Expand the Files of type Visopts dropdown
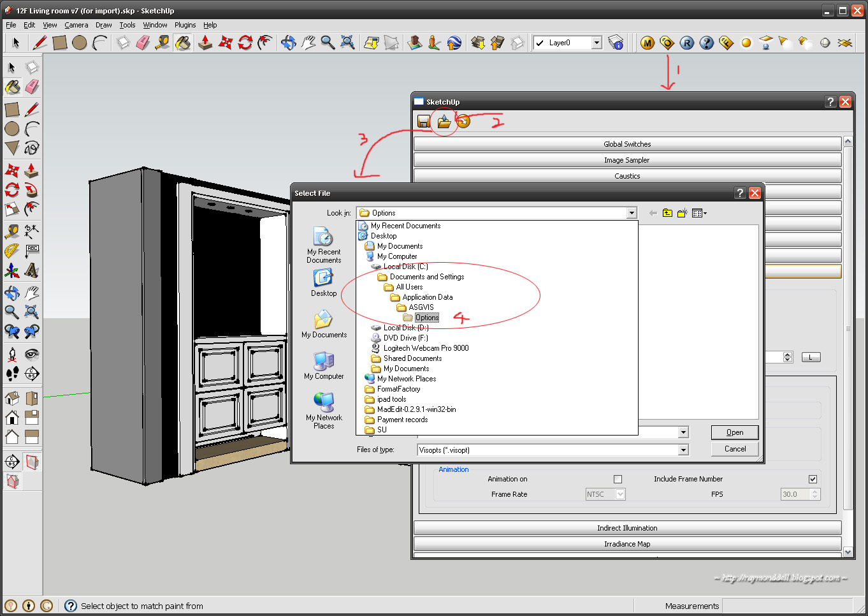This screenshot has width=868, height=616. coord(683,450)
